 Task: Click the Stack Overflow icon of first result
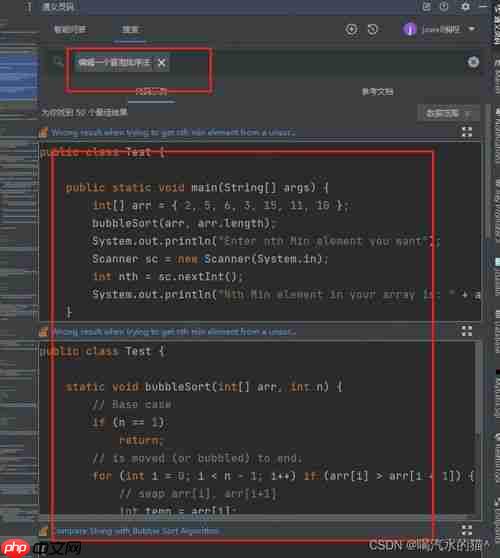pyautogui.click(x=43, y=133)
